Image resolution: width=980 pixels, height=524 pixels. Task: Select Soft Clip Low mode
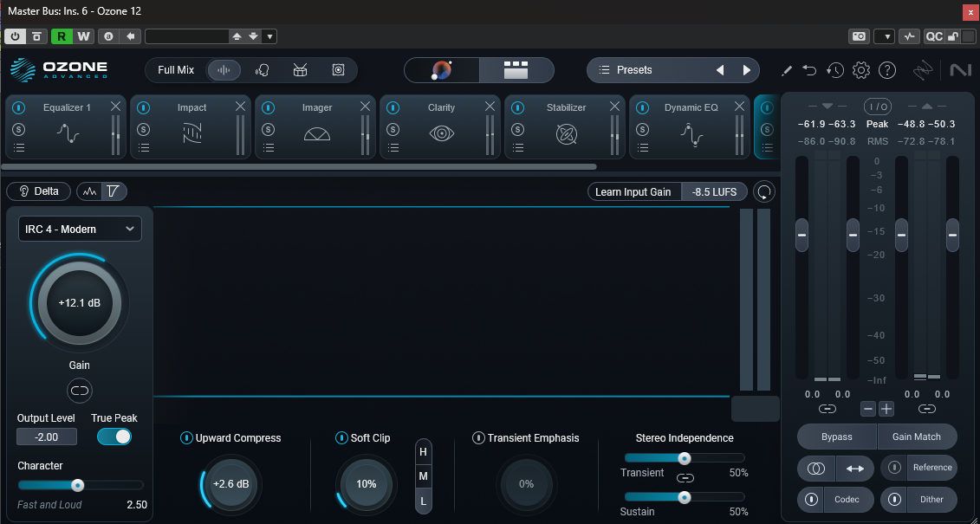(x=423, y=501)
